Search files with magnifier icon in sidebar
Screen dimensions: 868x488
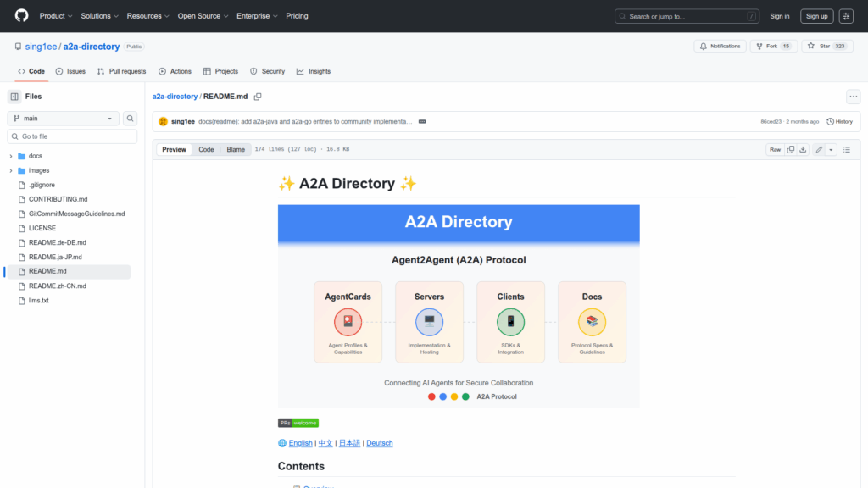131,119
